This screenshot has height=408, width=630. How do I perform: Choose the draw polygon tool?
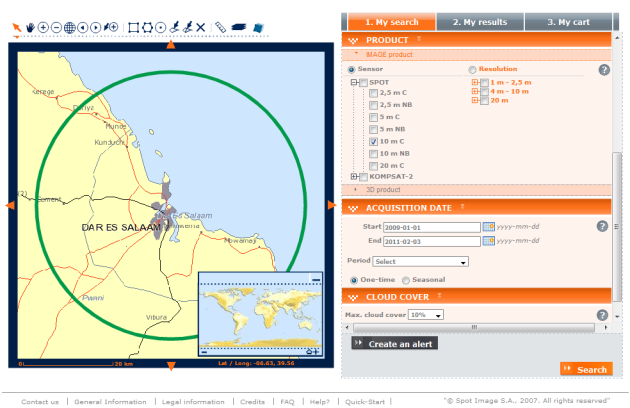point(147,28)
